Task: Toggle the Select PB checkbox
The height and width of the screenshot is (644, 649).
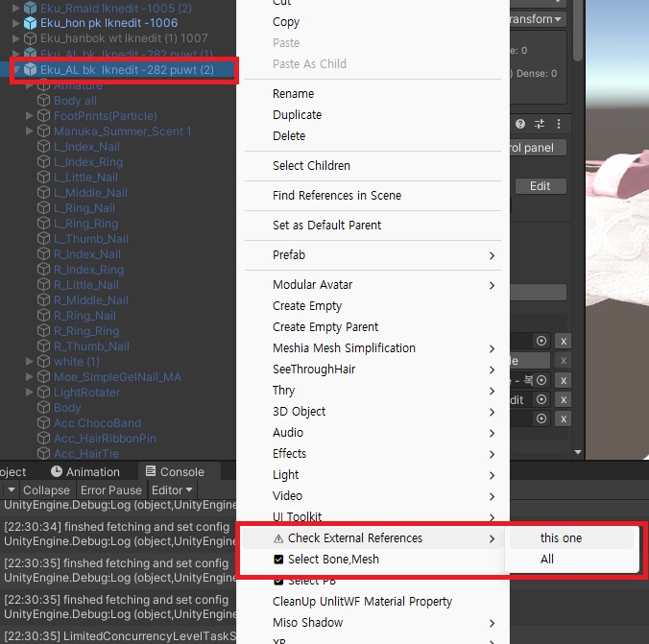Action: pyautogui.click(x=278, y=581)
